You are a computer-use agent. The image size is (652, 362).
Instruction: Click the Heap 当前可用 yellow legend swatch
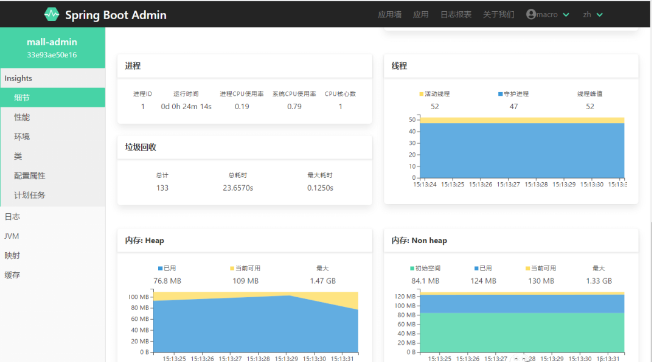pos(232,268)
